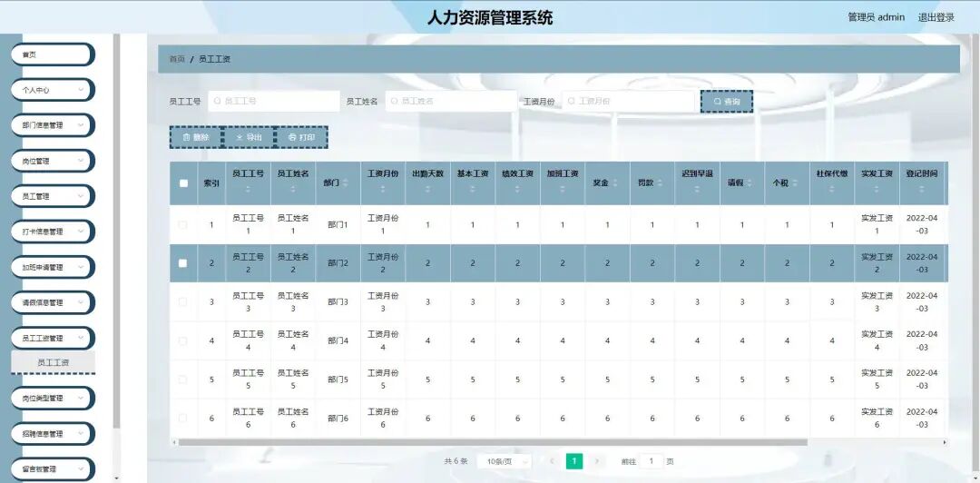The width and height of the screenshot is (980, 483).
Task: Click 首页 in the breadcrumb
Action: (177, 59)
